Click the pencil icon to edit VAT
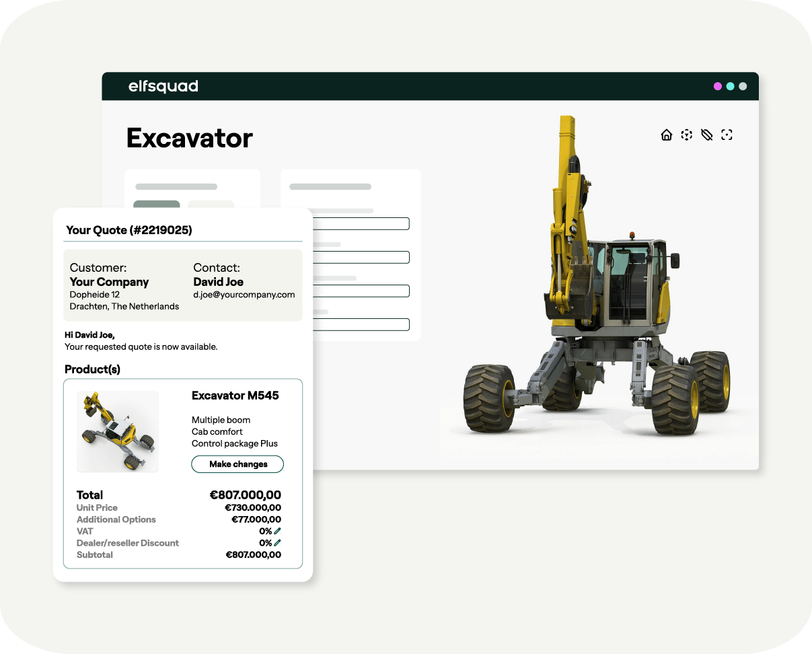Viewport: 812px width, 654px height. pos(278,531)
